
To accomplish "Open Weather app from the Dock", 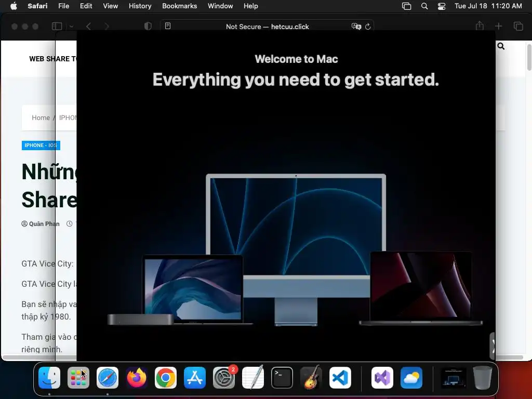I will (411, 378).
